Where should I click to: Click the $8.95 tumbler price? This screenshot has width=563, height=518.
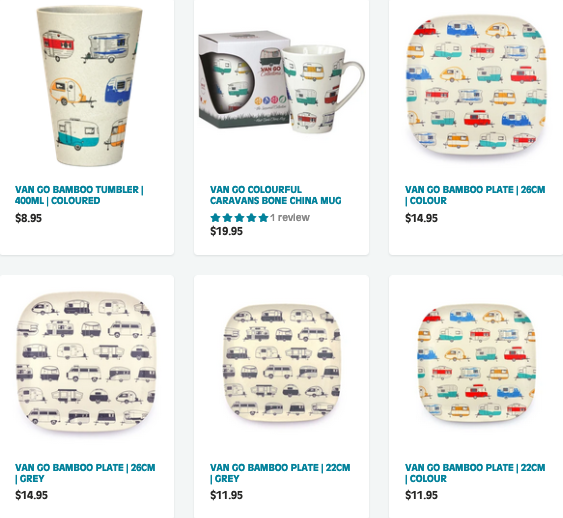click(x=28, y=218)
